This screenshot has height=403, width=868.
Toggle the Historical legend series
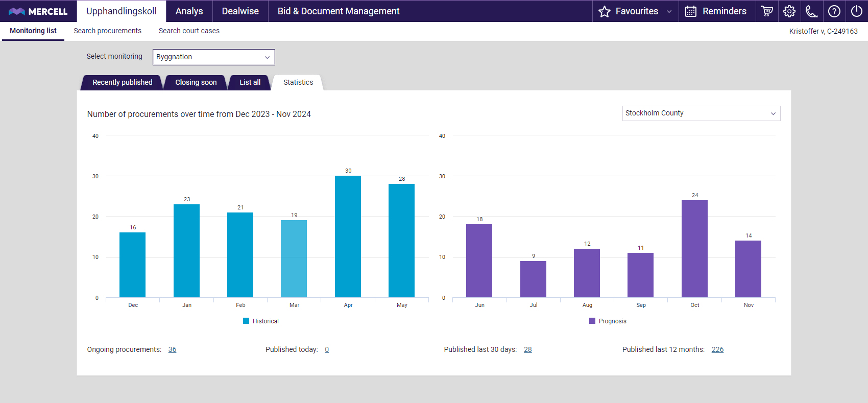[x=261, y=321]
